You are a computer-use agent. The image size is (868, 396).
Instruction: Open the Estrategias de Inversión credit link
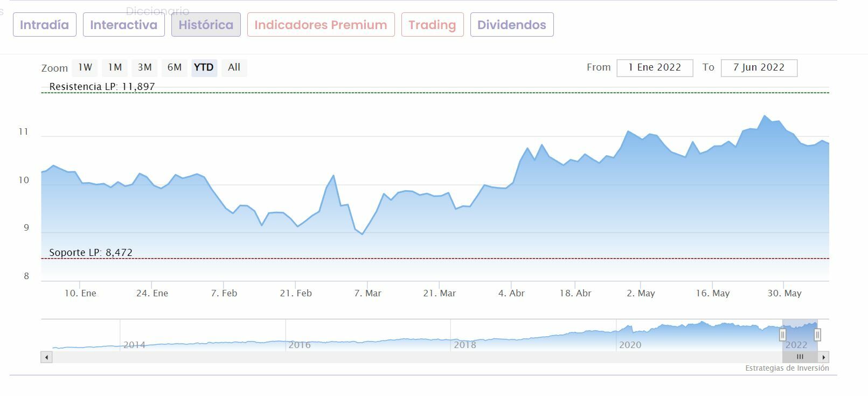pyautogui.click(x=787, y=369)
